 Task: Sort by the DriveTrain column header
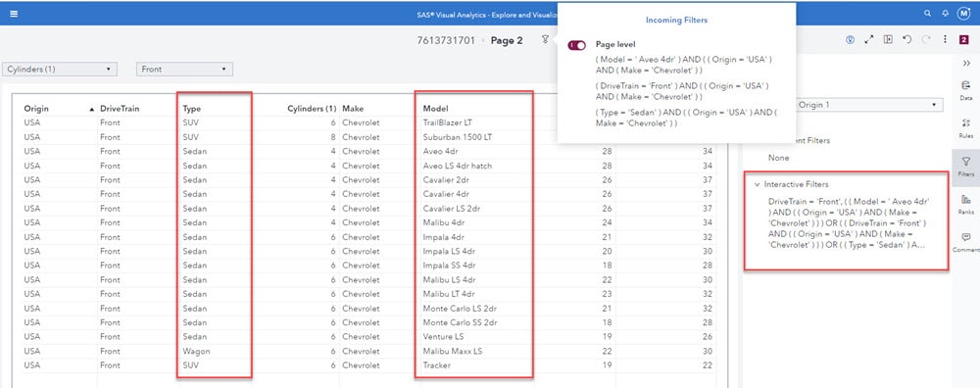click(120, 109)
